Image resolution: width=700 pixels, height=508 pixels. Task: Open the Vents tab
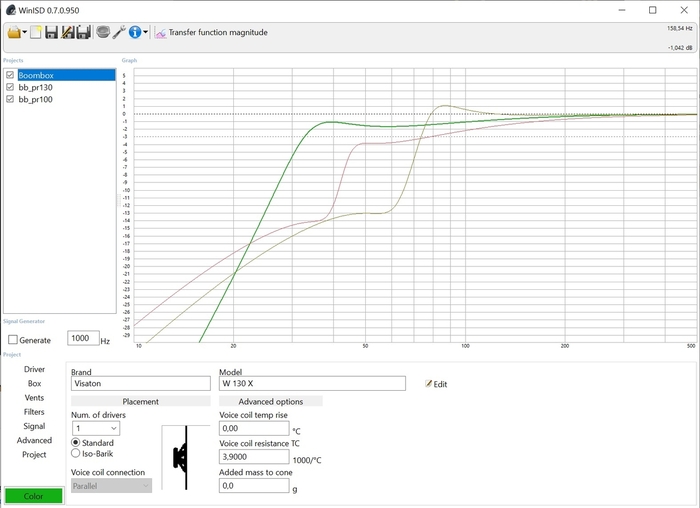coord(34,397)
